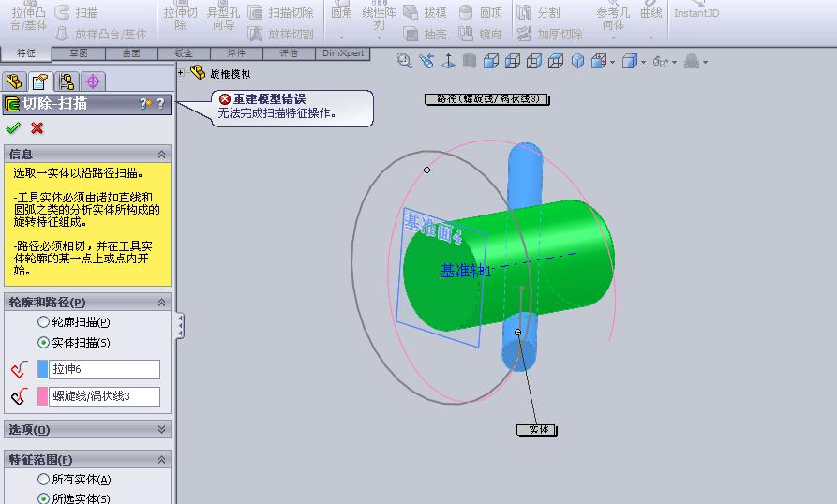Click the 放样凸台/基体 loft icon
Image resolution: width=837 pixels, height=504 pixels.
pyautogui.click(x=63, y=34)
